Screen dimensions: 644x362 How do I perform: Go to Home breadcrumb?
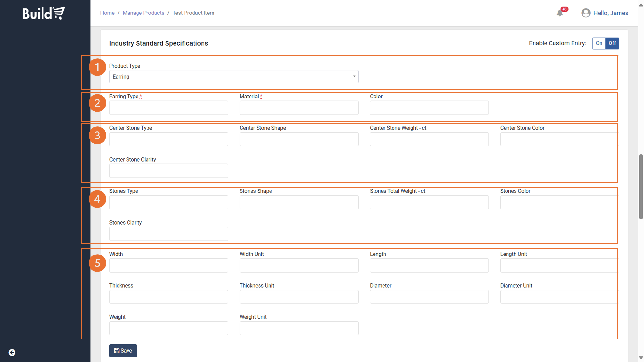pyautogui.click(x=107, y=13)
